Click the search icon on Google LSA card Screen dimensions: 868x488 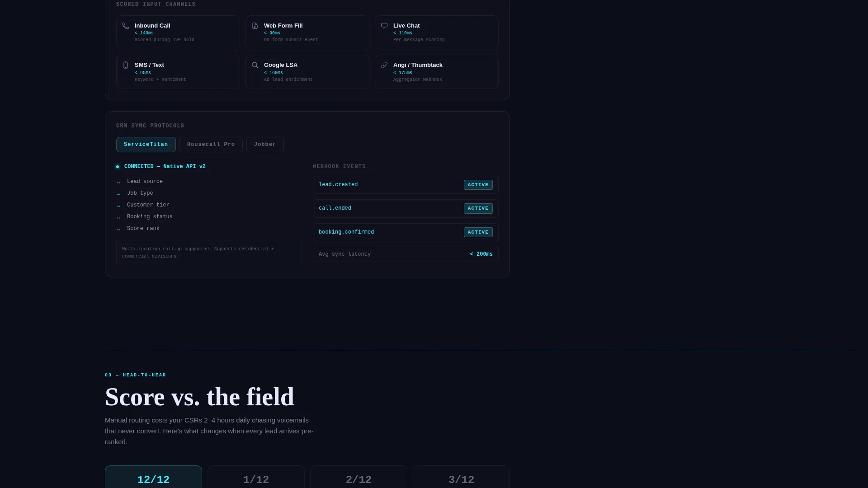click(x=255, y=65)
